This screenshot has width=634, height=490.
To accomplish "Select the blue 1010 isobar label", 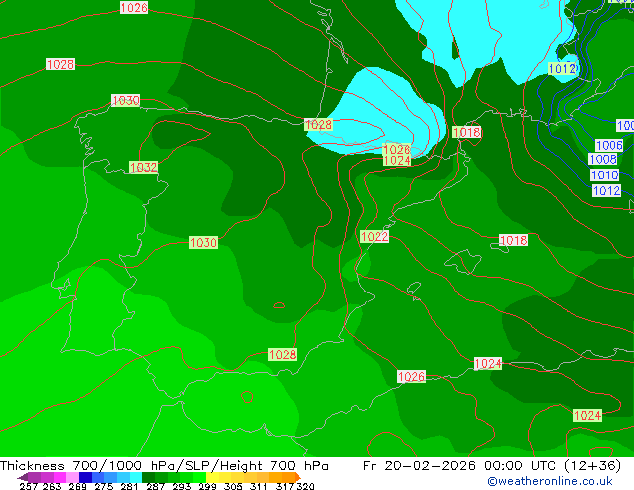I will tap(605, 175).
